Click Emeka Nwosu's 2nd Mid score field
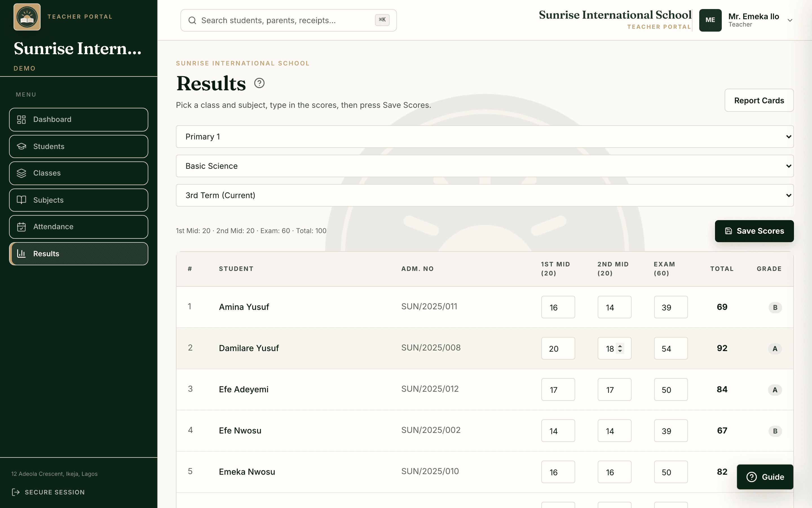Screen dimensions: 812x508 (x=614, y=472)
